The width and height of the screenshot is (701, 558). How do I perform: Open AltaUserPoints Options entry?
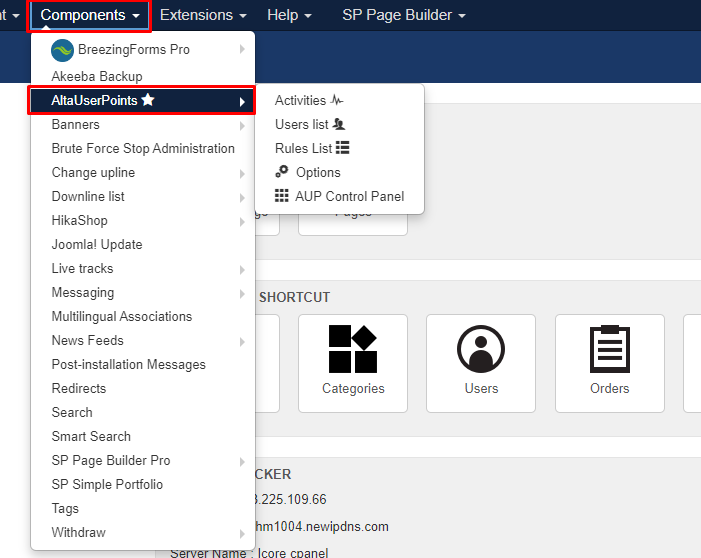pos(339,172)
